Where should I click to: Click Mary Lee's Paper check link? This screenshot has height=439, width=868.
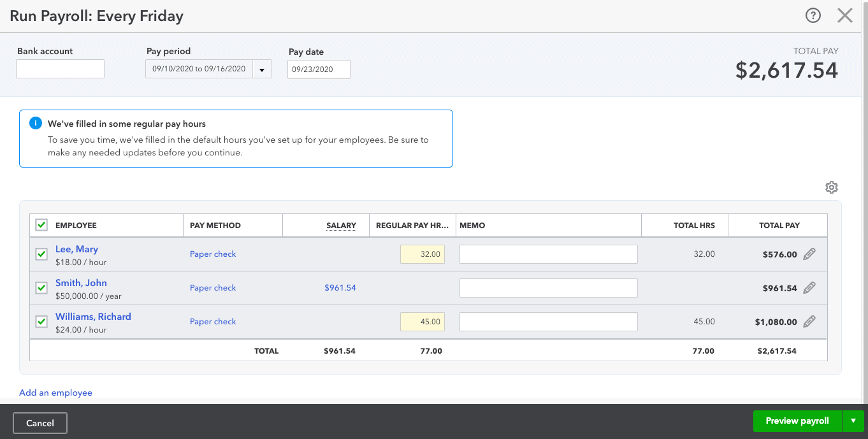213,254
